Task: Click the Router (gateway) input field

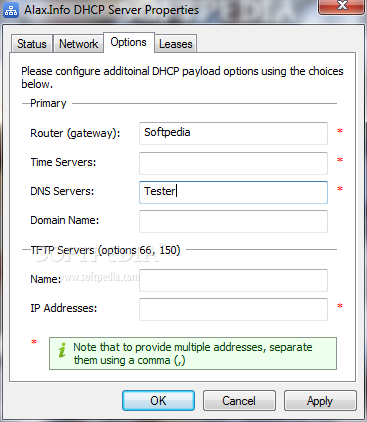Action: point(233,133)
